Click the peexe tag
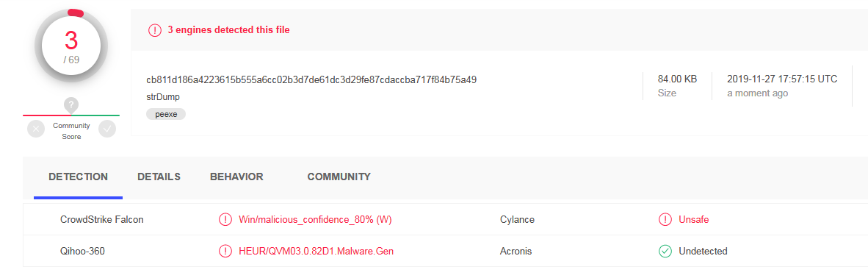The image size is (868, 267). [166, 114]
